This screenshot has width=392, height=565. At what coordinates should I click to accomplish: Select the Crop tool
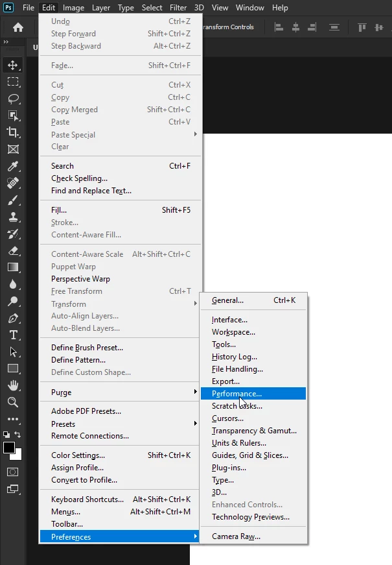tap(13, 132)
